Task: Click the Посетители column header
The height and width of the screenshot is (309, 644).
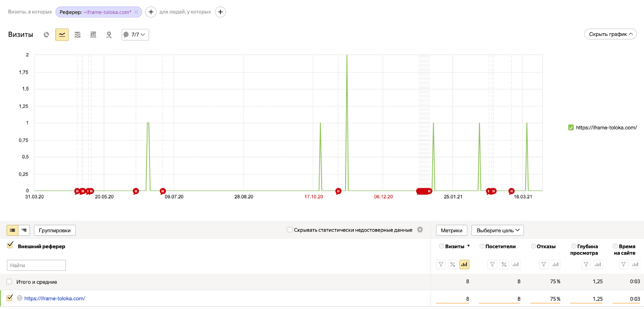Action: click(500, 246)
